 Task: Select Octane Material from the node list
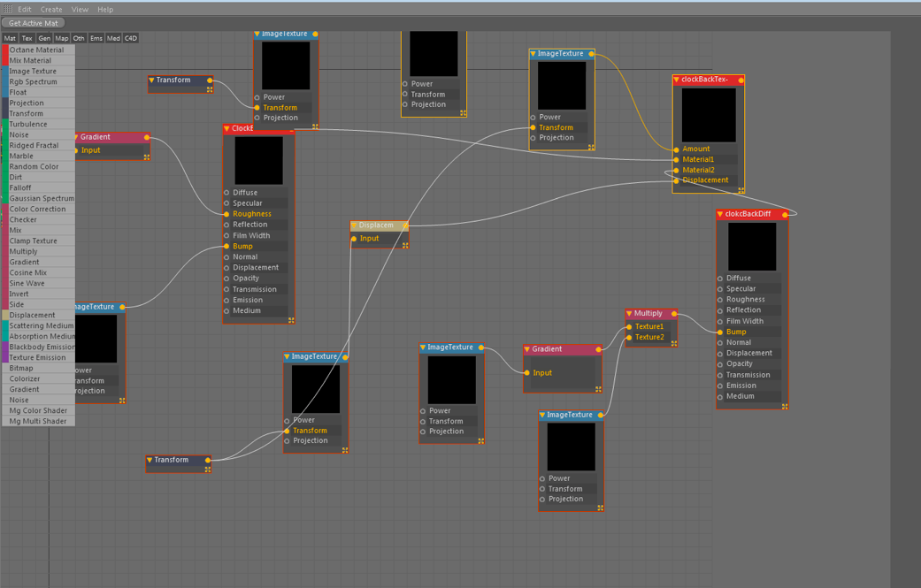point(38,50)
